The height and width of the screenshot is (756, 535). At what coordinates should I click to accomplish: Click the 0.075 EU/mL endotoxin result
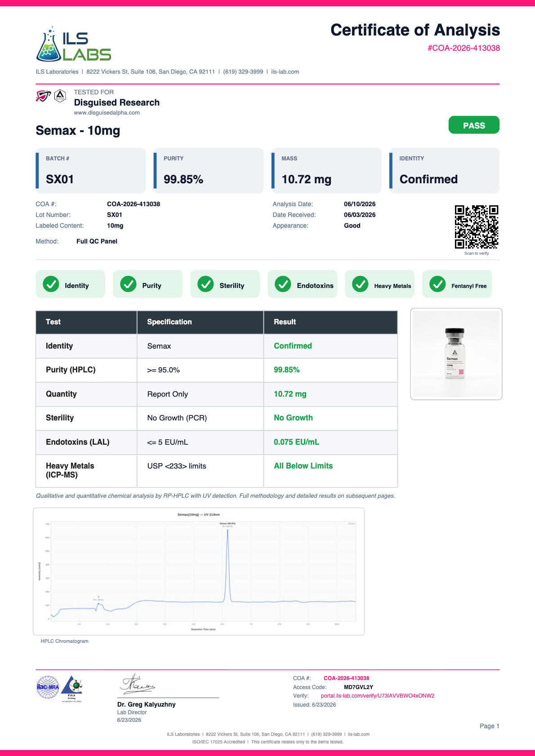point(296,442)
